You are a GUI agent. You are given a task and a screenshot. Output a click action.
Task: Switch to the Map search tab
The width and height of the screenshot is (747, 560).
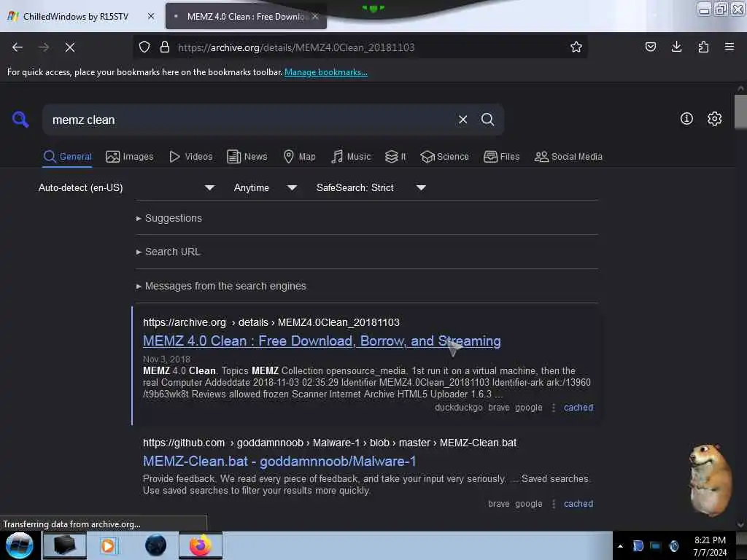299,157
